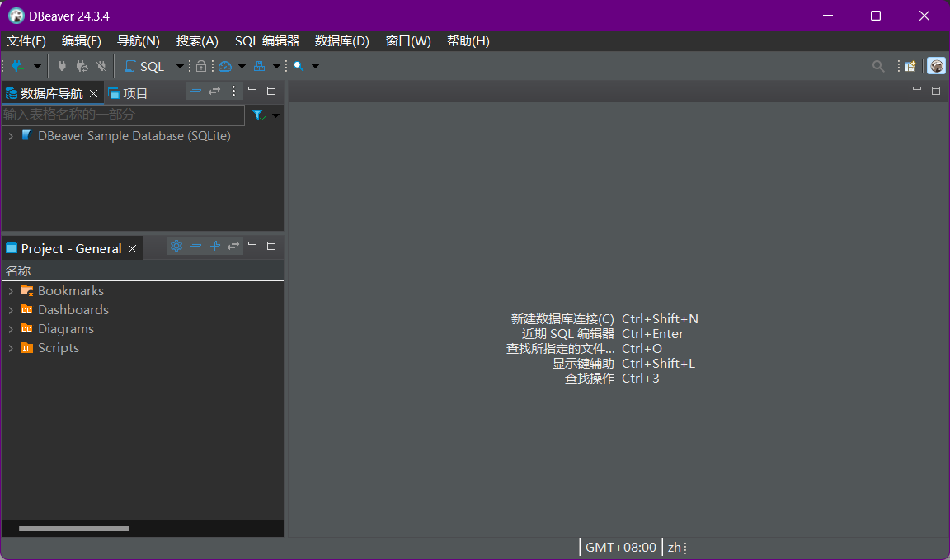
Task: Click the 名称 column header
Action: [x=18, y=271]
